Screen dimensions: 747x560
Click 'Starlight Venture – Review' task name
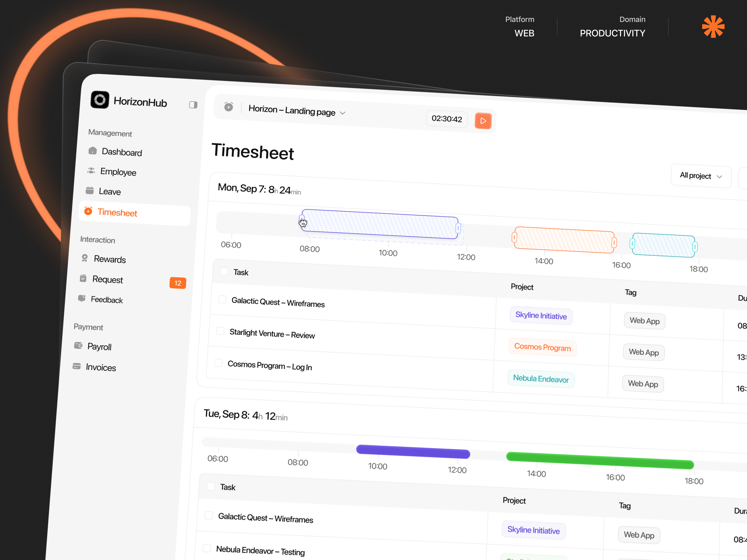[272, 334]
